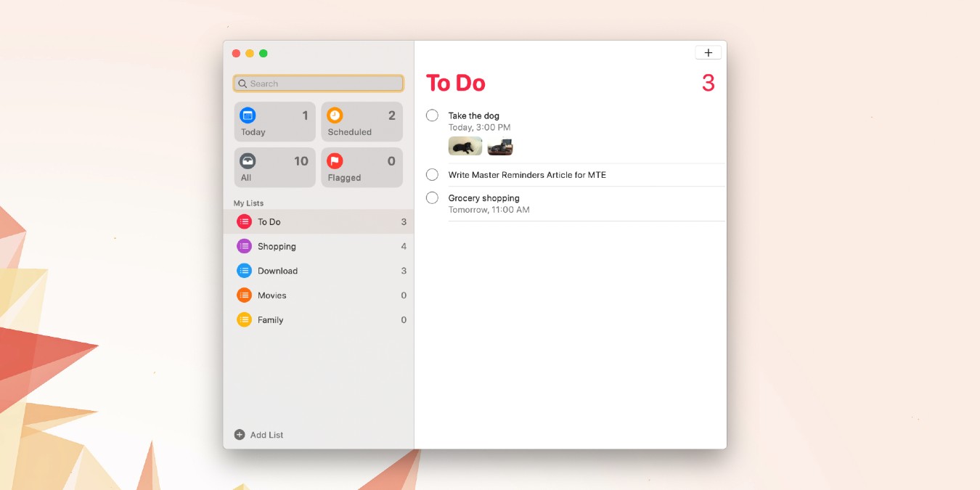Create a new reminder with the plus button

708,52
